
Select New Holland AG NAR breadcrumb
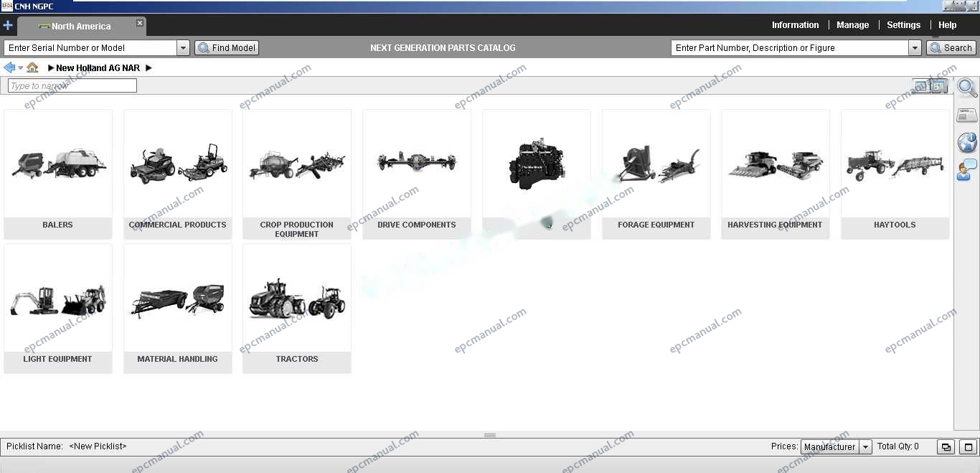click(98, 68)
